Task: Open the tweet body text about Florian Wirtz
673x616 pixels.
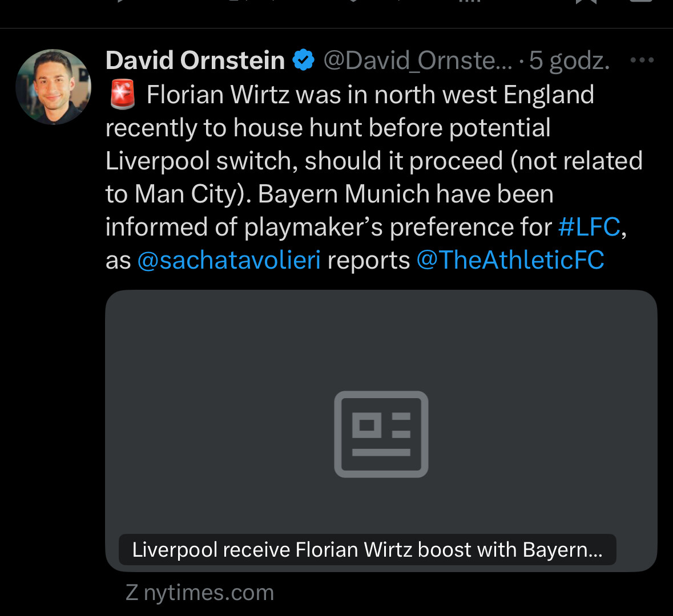Action: (x=342, y=161)
